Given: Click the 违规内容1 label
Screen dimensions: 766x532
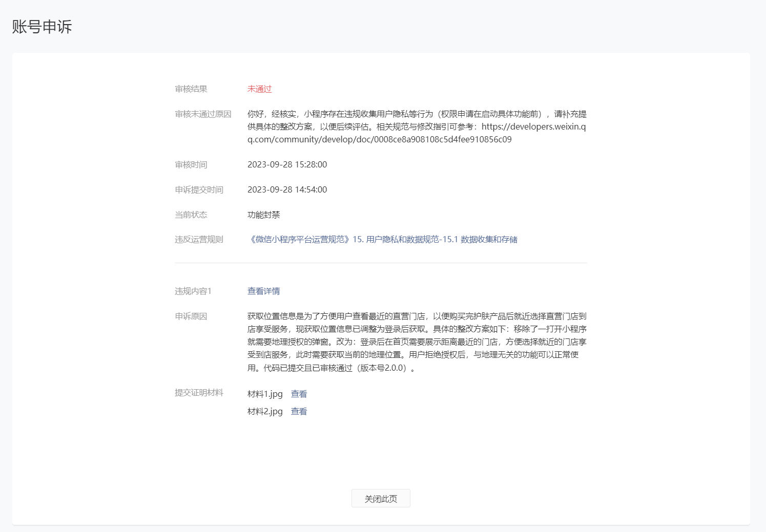Looking at the screenshot, I should (x=193, y=291).
